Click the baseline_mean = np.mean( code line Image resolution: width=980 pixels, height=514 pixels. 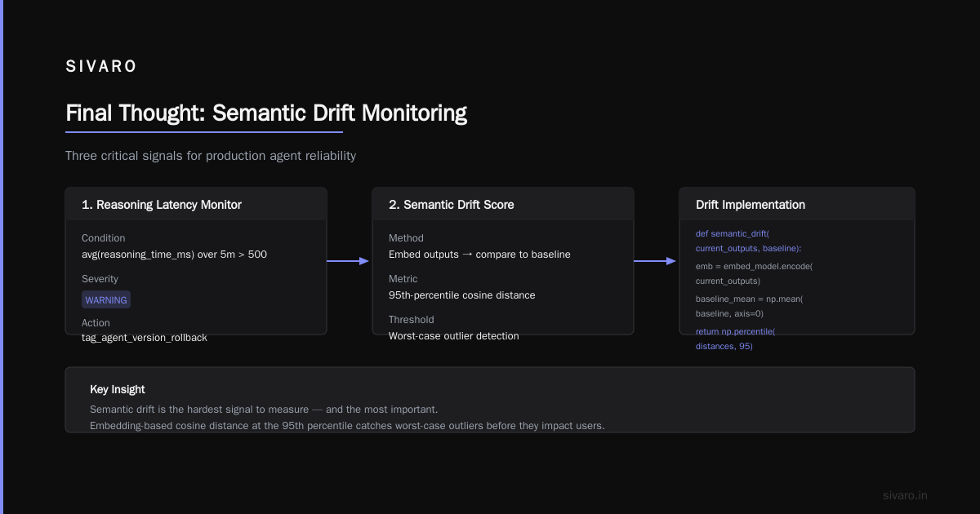click(x=750, y=299)
